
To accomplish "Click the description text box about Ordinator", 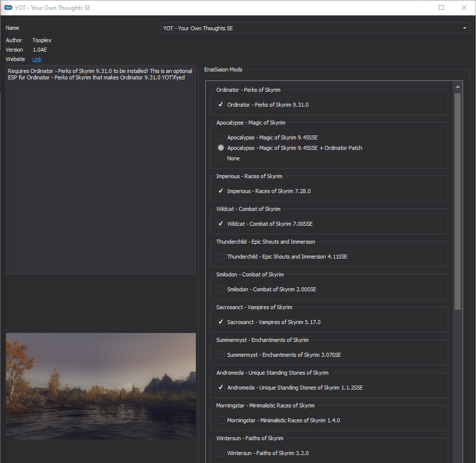I will (101, 170).
